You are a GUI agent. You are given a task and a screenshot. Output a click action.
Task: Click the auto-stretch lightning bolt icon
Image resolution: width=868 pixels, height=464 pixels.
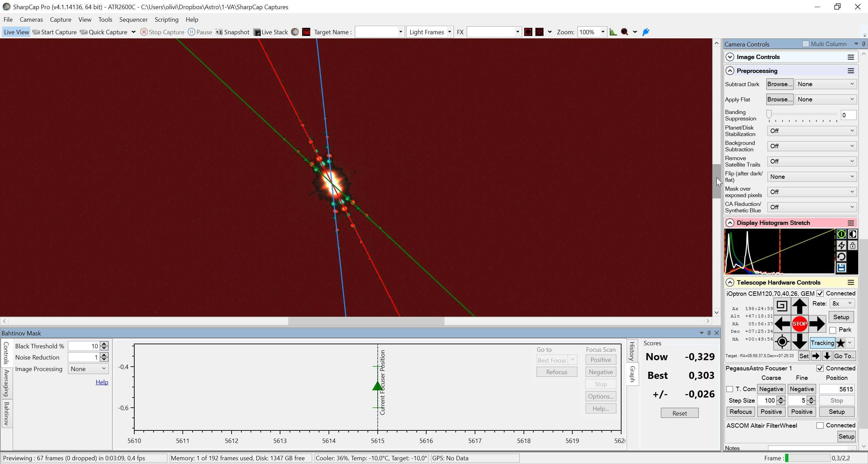click(841, 245)
